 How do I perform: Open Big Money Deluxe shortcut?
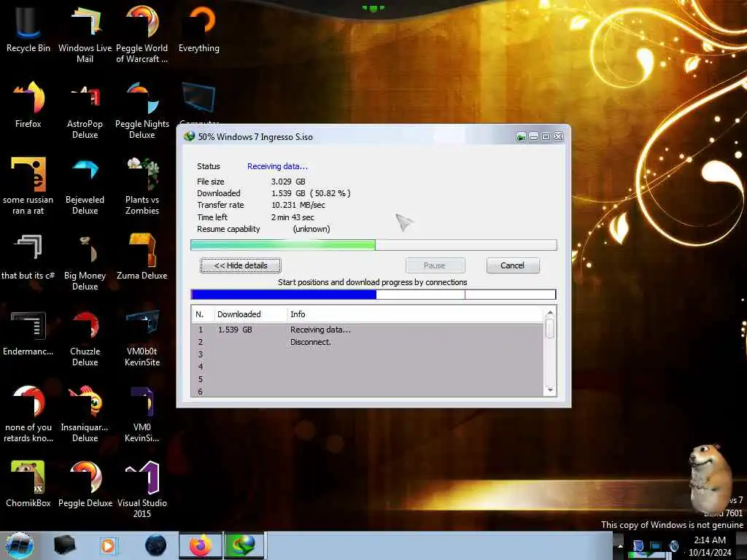click(85, 262)
